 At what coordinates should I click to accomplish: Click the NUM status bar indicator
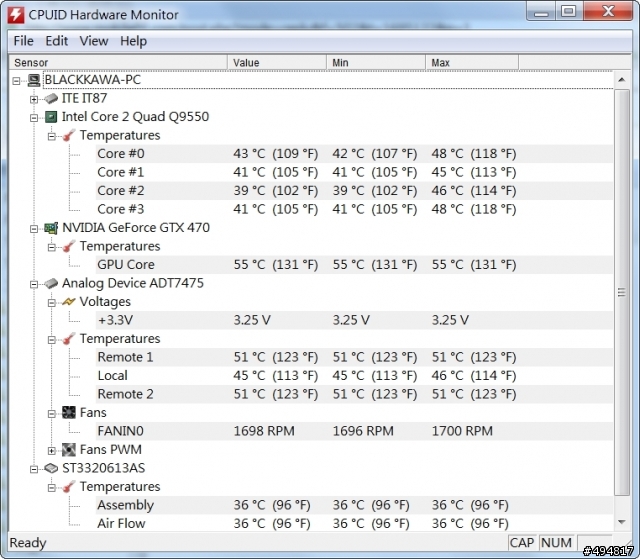556,543
